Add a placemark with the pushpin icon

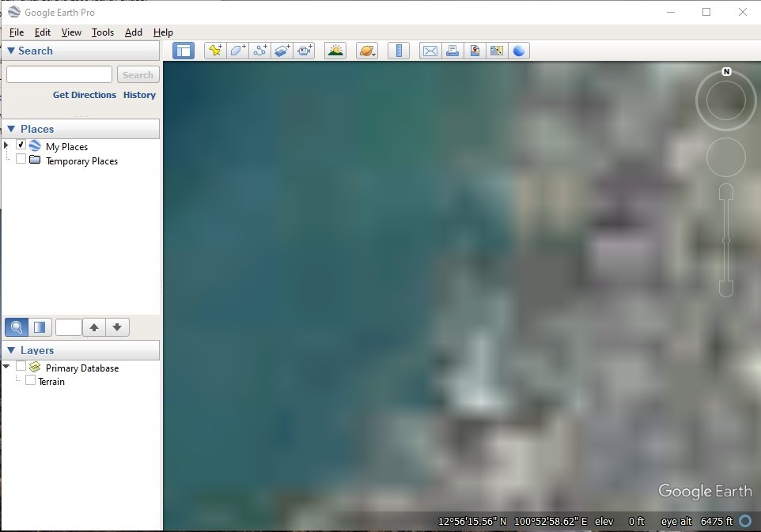tap(215, 51)
